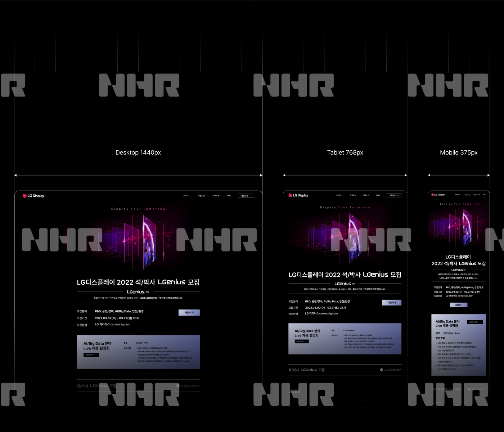Open 모집요강 in the mobile navigation
The image size is (504, 432).
pyautogui.click(x=467, y=195)
